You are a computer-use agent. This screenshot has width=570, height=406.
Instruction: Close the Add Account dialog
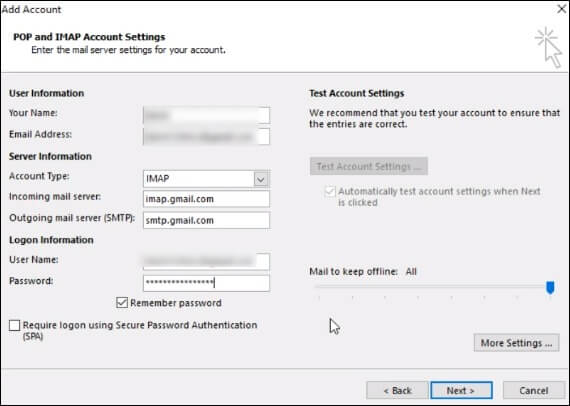click(562, 9)
